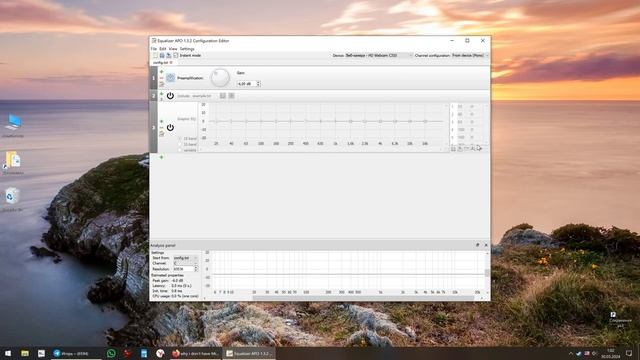
Task: Open WhatsApp from the taskbar
Action: 111,353
